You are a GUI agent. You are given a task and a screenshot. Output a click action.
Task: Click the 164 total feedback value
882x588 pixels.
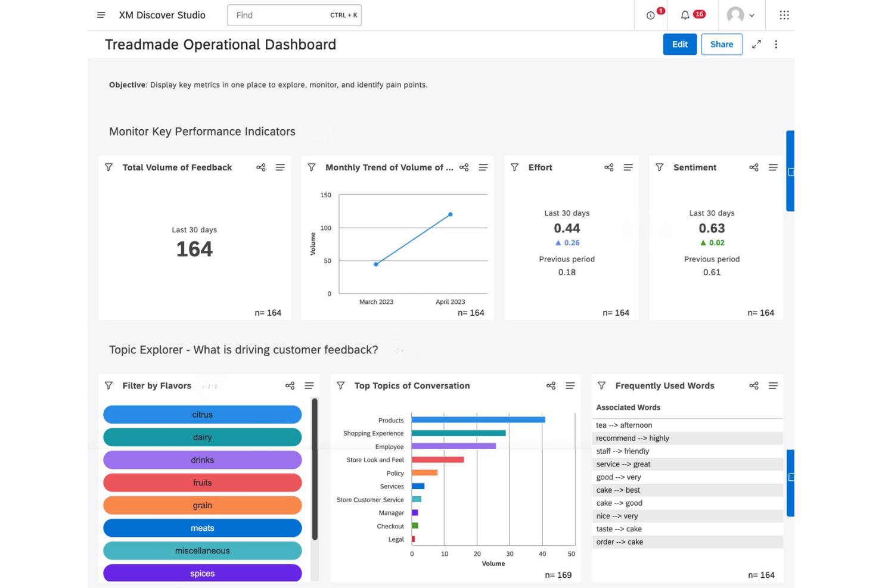coord(194,249)
